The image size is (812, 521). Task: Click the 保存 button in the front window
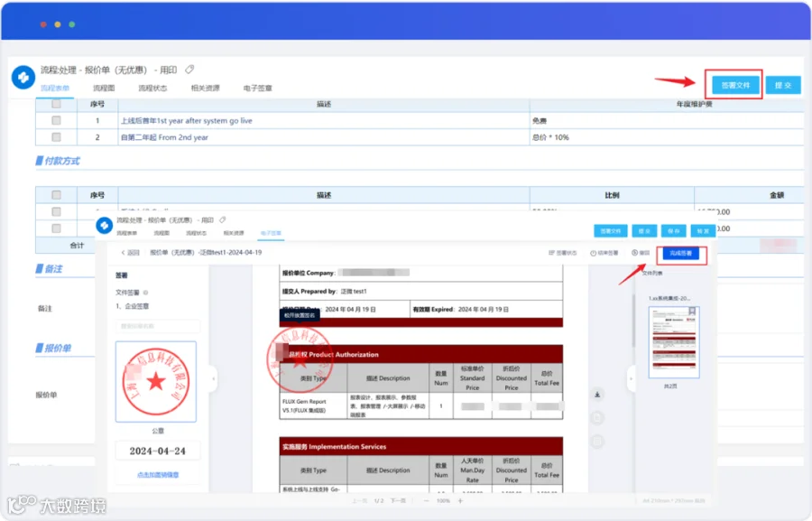(x=674, y=231)
